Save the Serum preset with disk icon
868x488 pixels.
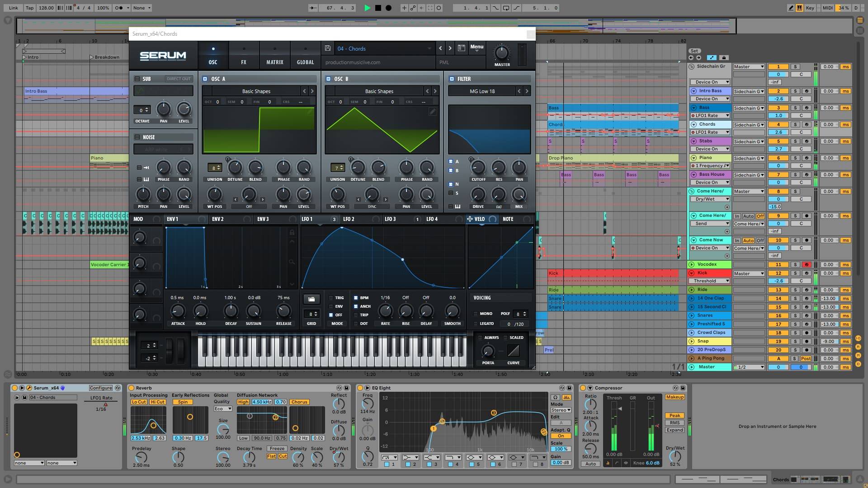click(x=327, y=48)
